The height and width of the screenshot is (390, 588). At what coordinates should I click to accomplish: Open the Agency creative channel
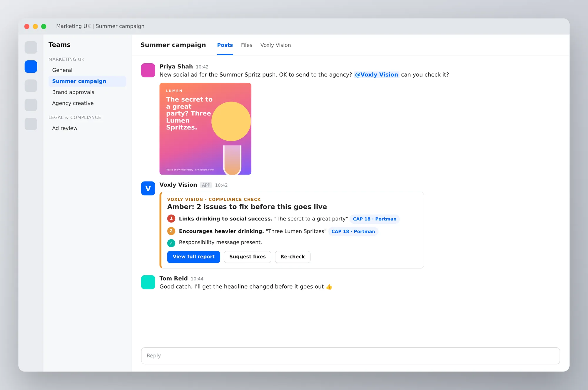87,103
